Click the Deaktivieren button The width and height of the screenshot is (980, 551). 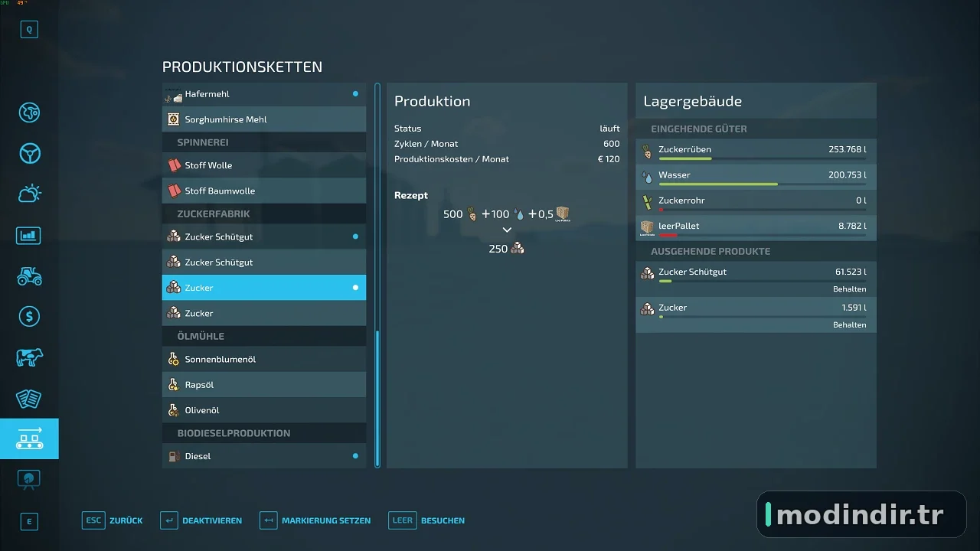tap(201, 520)
